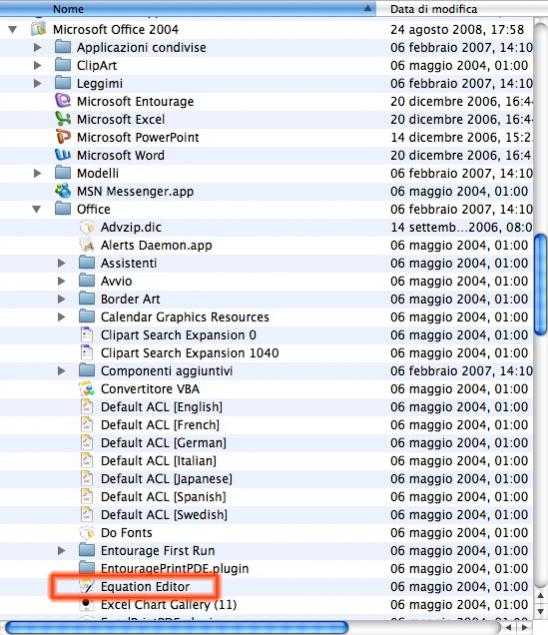Click the Microsoft PowerPoint app icon
Viewport: 548px width, 635px height.
[63, 136]
